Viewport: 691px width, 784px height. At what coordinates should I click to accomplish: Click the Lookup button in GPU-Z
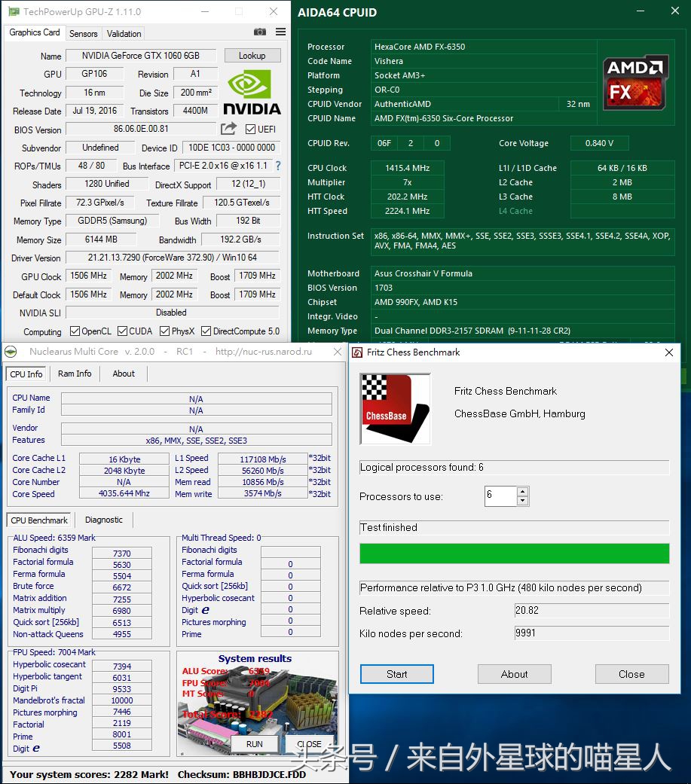tap(252, 55)
